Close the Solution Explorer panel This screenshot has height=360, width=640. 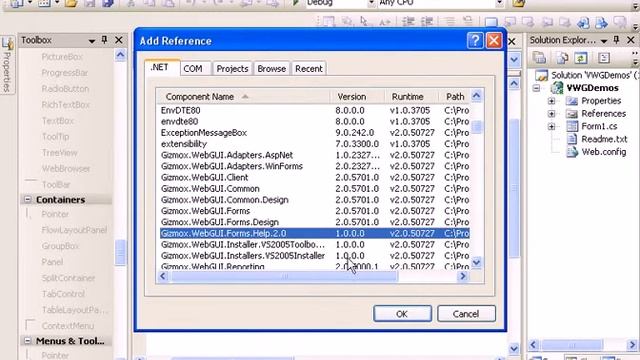pos(631,40)
